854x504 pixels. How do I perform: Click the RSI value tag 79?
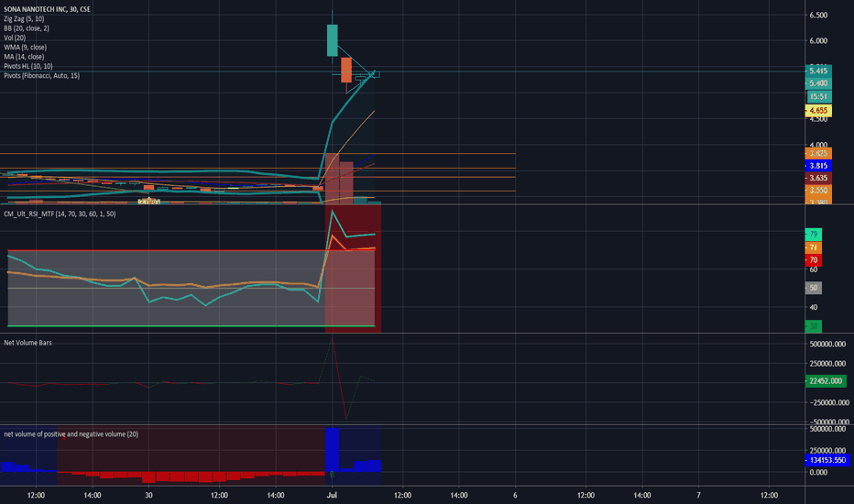tap(813, 235)
